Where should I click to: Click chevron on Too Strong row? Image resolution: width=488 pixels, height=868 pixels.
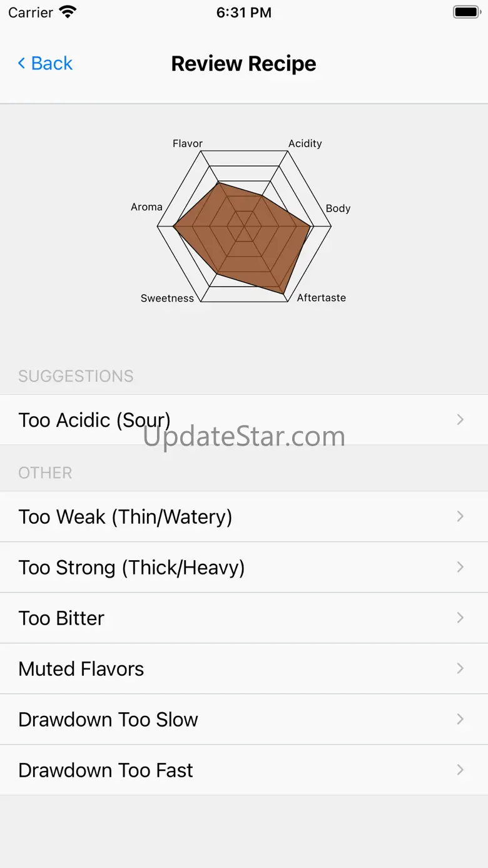460,567
